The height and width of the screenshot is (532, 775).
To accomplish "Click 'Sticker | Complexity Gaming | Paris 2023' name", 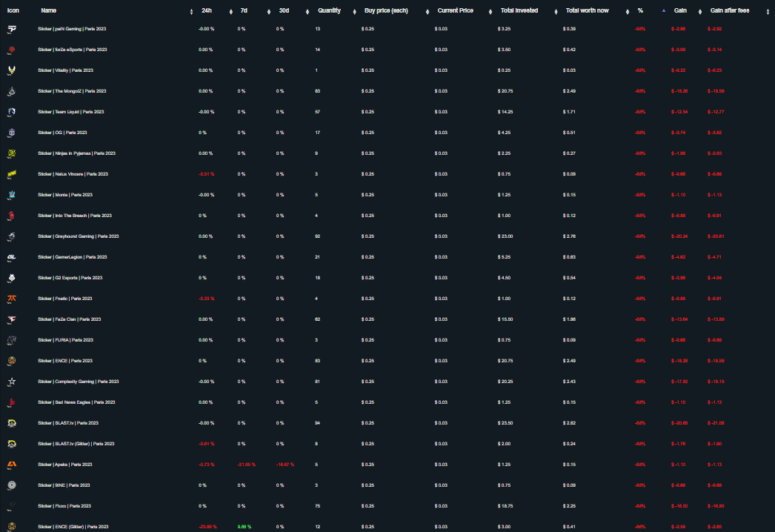I will point(78,382).
